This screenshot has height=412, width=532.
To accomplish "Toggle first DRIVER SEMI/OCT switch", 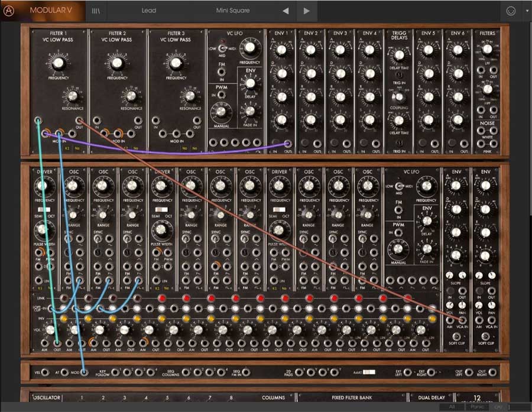I will click(44, 209).
